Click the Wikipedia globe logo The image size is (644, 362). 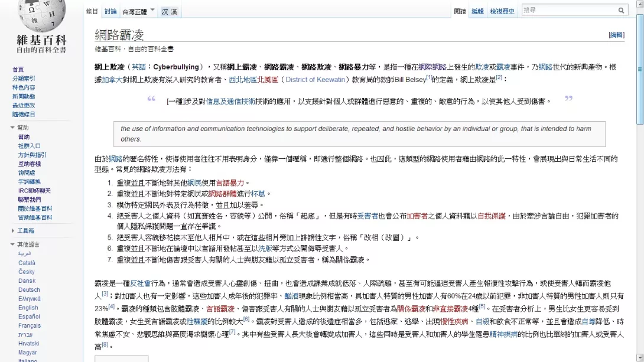(x=41, y=15)
